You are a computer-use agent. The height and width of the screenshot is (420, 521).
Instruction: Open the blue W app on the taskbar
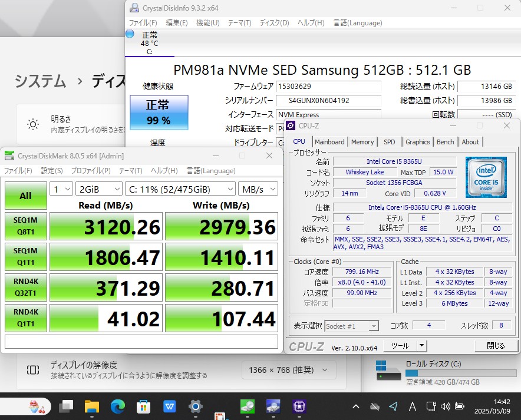tap(170, 406)
